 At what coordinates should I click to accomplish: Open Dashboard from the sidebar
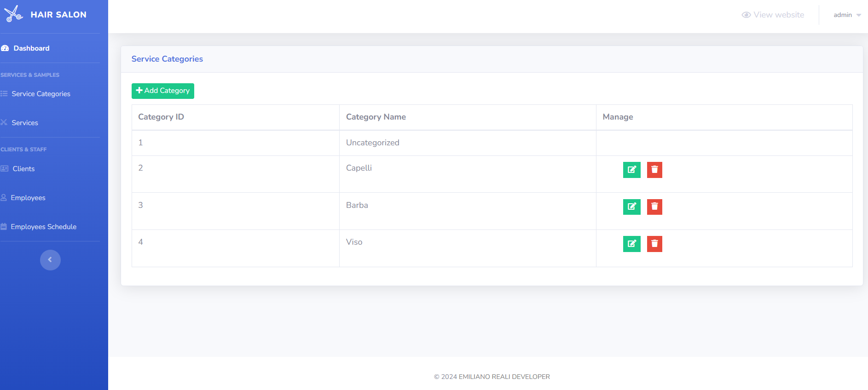point(31,48)
